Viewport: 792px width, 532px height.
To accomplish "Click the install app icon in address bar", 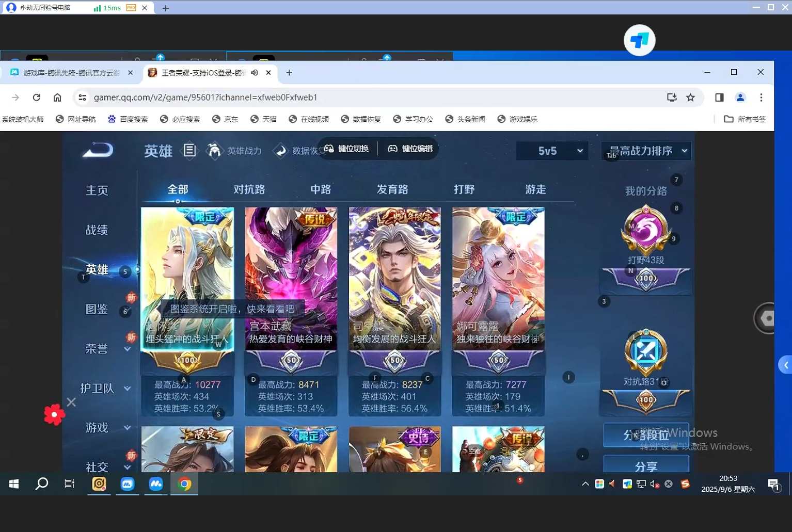I will 672,98.
